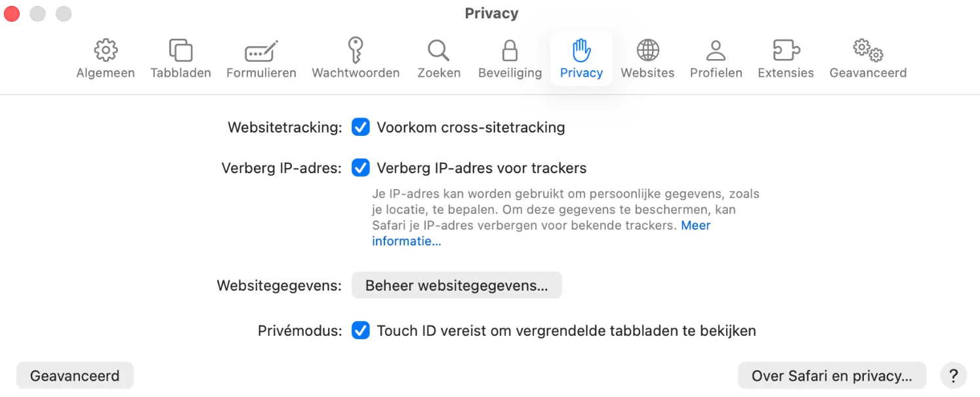The image size is (980, 397).
Task: Disable Touch ID vereist for locked tabs
Action: point(361,330)
